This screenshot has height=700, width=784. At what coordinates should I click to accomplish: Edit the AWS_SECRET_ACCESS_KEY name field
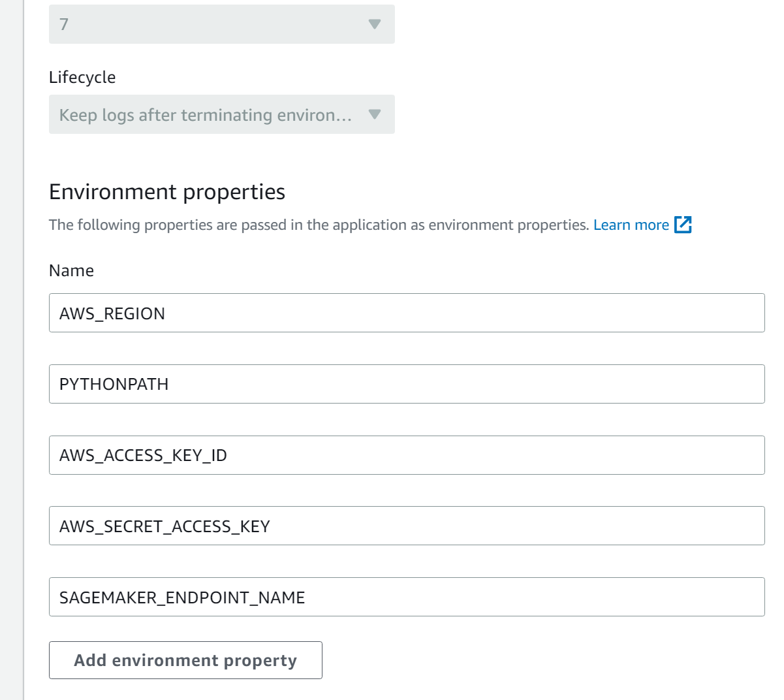(406, 526)
